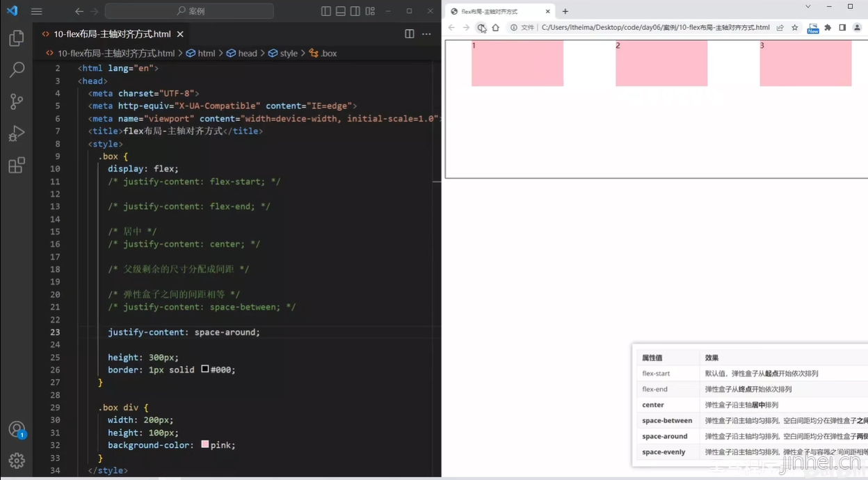The width and height of the screenshot is (868, 480).
Task: Bookmark this page with star icon
Action: click(x=795, y=28)
